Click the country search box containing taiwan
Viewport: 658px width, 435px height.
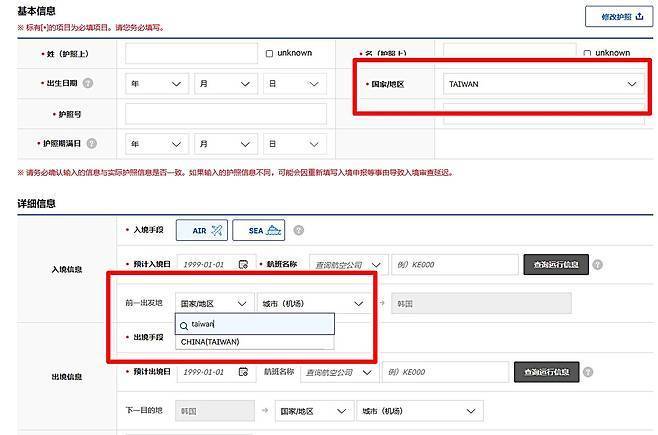pos(254,324)
